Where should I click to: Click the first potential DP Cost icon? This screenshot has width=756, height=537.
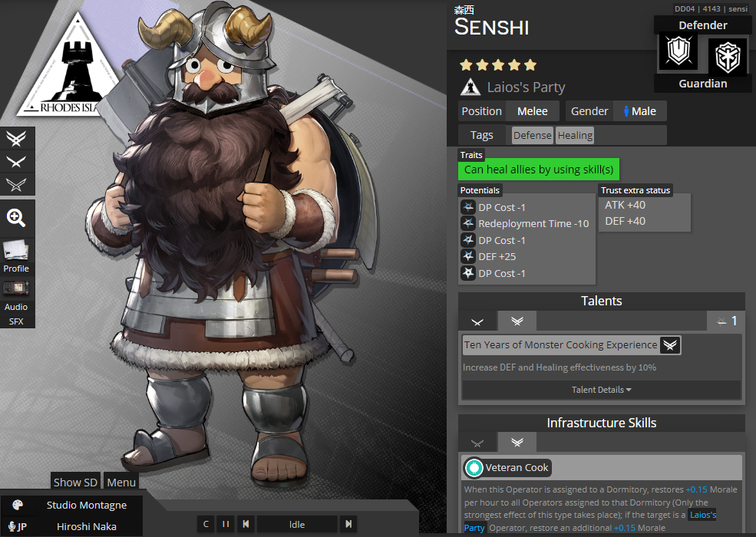tap(467, 207)
